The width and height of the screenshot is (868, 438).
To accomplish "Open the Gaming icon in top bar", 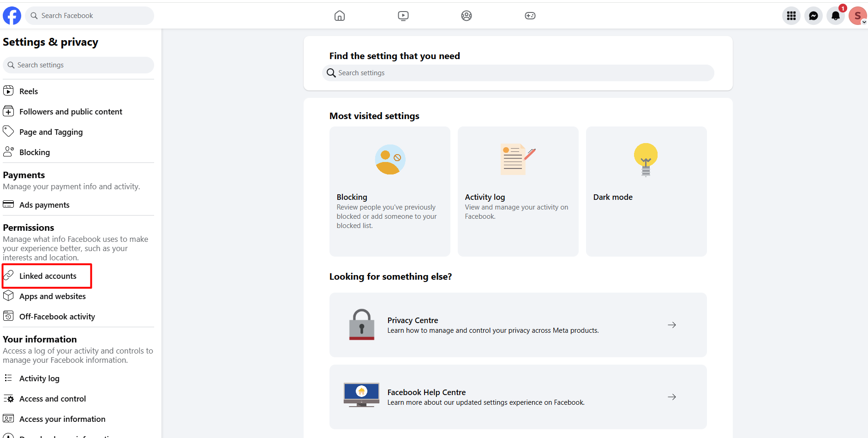I will tap(530, 16).
